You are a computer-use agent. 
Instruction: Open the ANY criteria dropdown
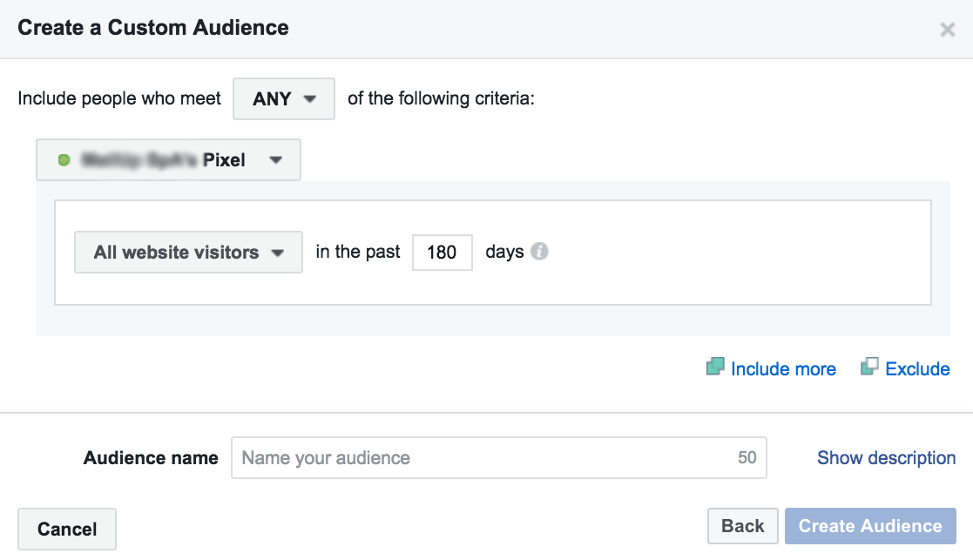pos(283,99)
